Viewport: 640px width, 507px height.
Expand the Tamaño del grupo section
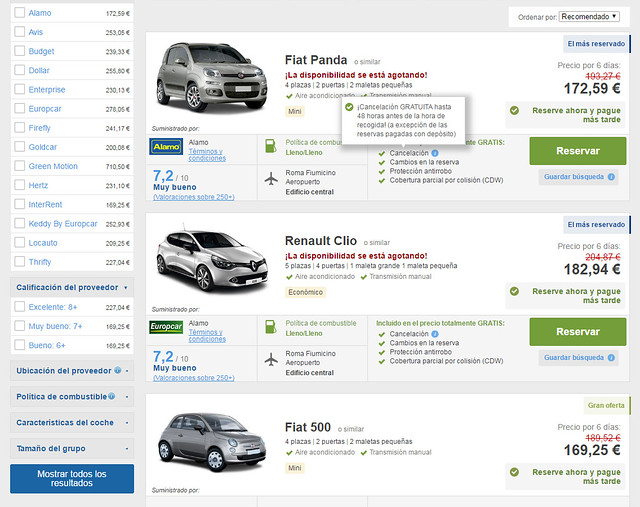point(72,448)
